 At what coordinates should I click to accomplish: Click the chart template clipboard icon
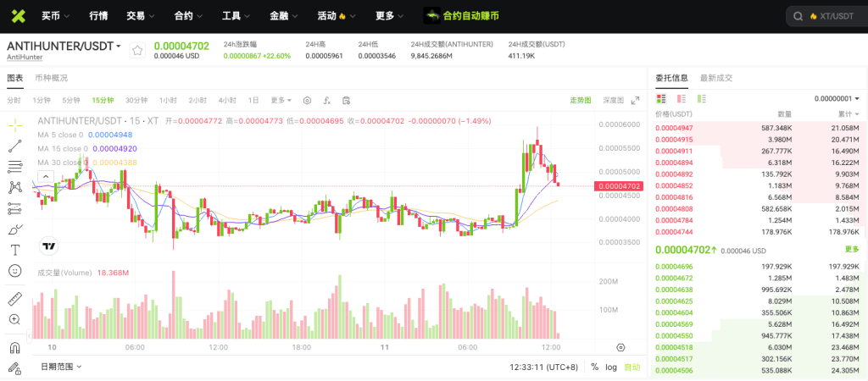coord(347,100)
